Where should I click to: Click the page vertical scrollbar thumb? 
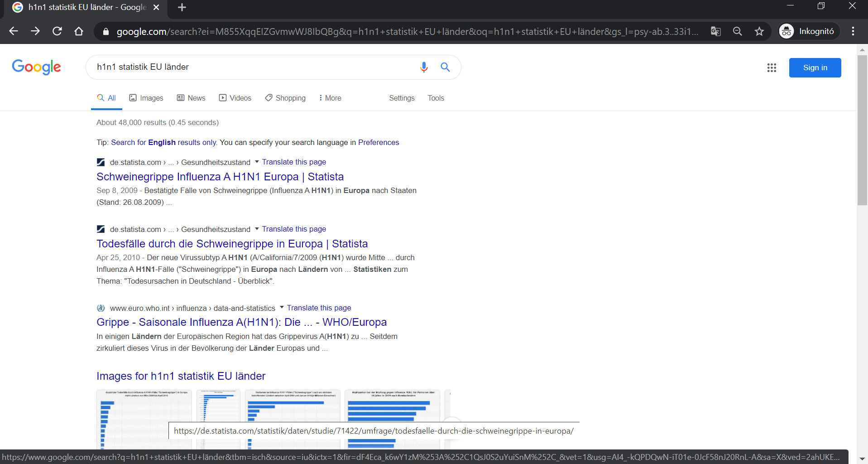click(x=862, y=130)
